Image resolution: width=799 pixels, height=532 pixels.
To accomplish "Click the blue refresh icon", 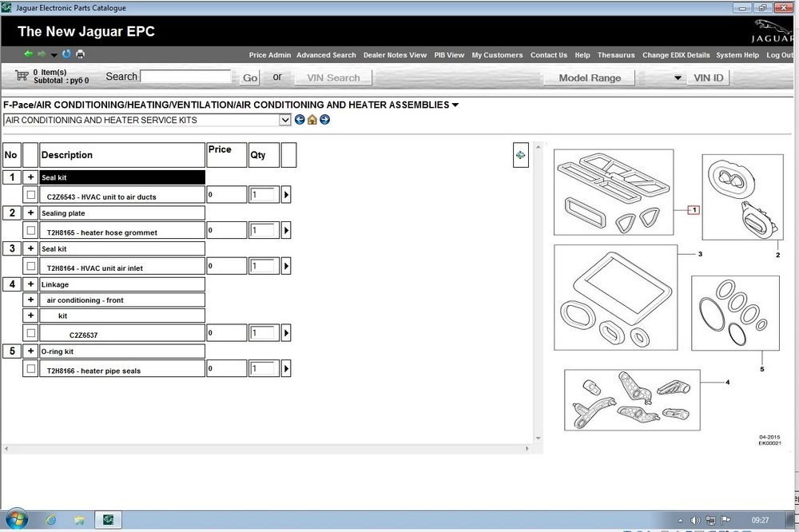I will tap(66, 54).
